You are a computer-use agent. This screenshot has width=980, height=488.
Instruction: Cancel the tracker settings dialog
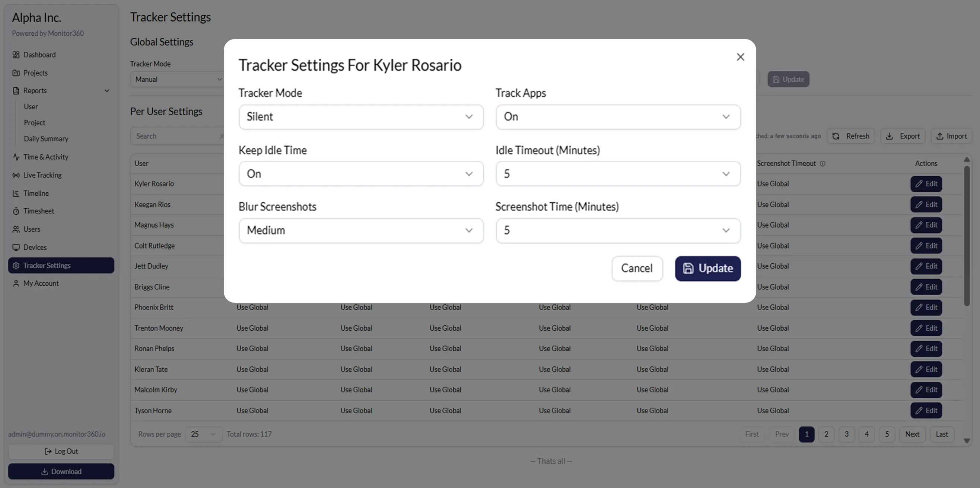pyautogui.click(x=637, y=268)
